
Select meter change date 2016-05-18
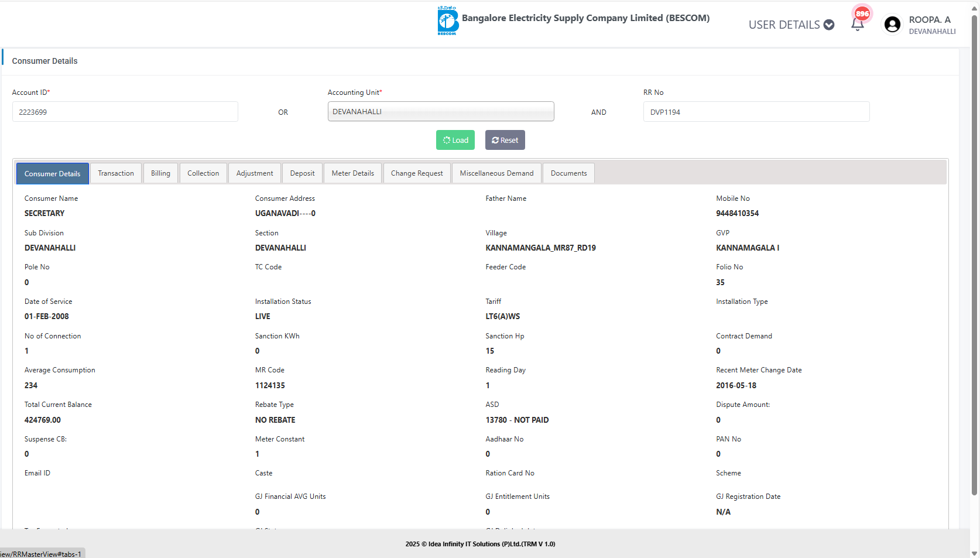click(x=736, y=385)
